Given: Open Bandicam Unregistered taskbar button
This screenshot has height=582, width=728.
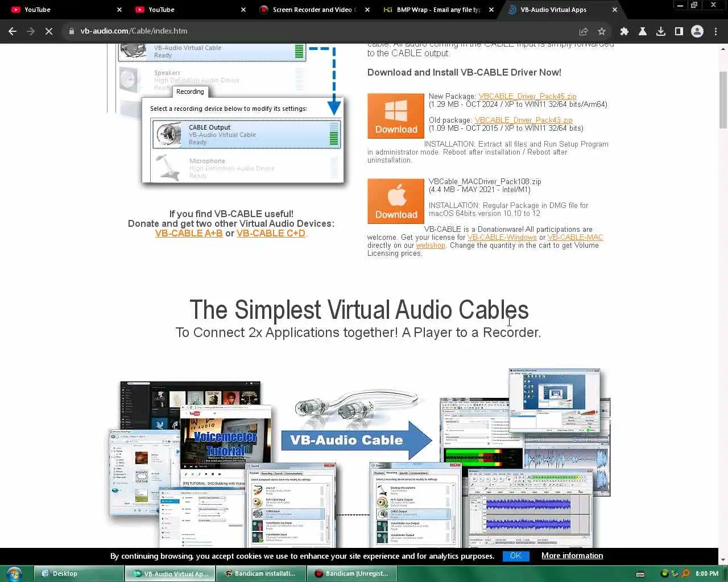Looking at the screenshot, I should 352,573.
